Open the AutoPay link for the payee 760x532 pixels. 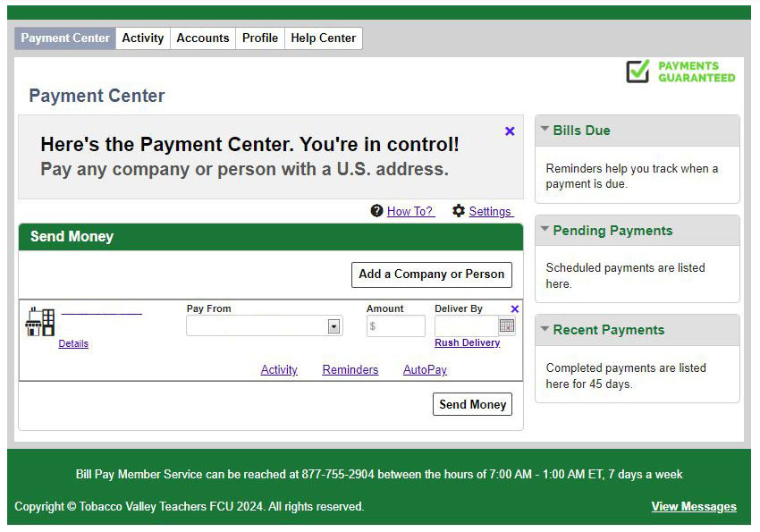(425, 370)
